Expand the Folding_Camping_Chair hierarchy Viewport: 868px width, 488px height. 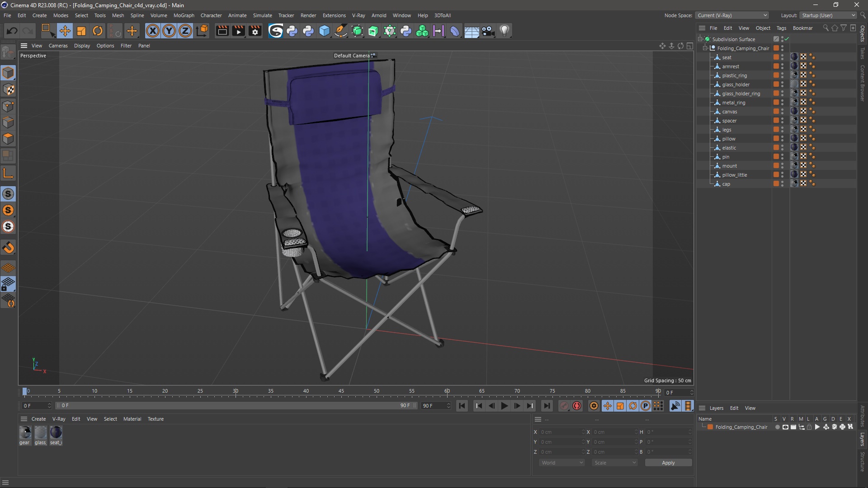pos(705,47)
